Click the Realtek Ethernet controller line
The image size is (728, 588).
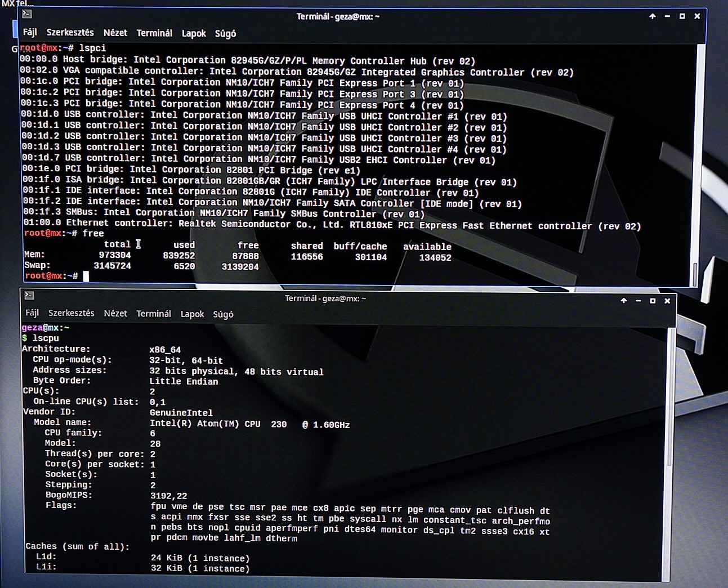[332, 225]
